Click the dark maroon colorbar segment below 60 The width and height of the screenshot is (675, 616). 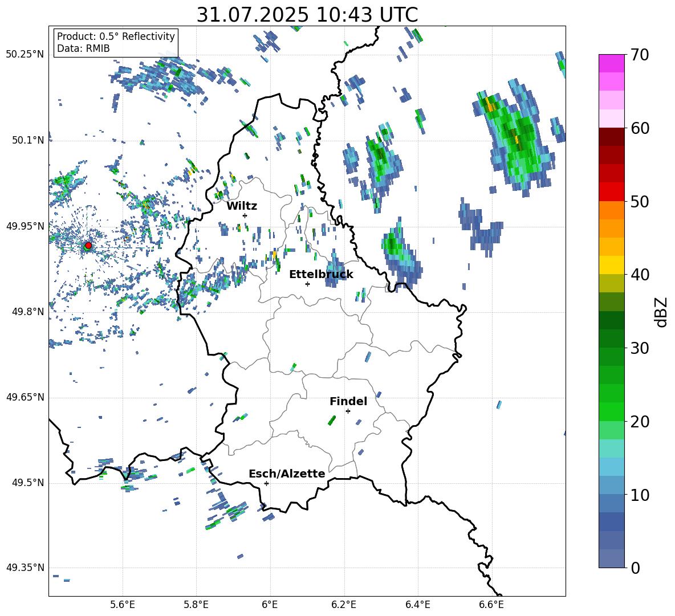[611, 137]
